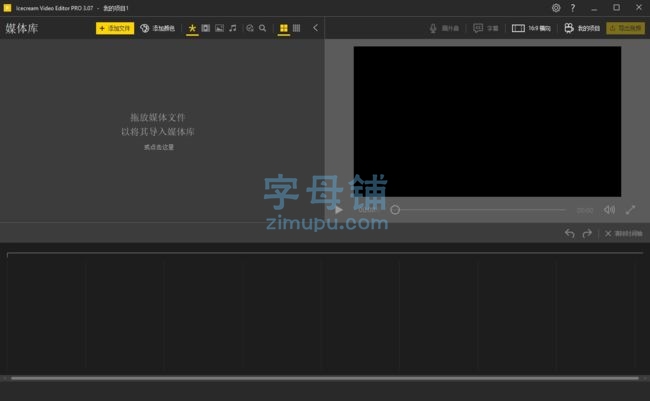Click the recent history clock icon
This screenshot has width=650, height=401.
coord(250,28)
